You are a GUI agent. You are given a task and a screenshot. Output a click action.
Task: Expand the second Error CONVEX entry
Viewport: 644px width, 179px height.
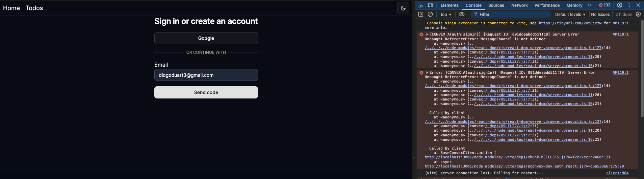[427, 72]
